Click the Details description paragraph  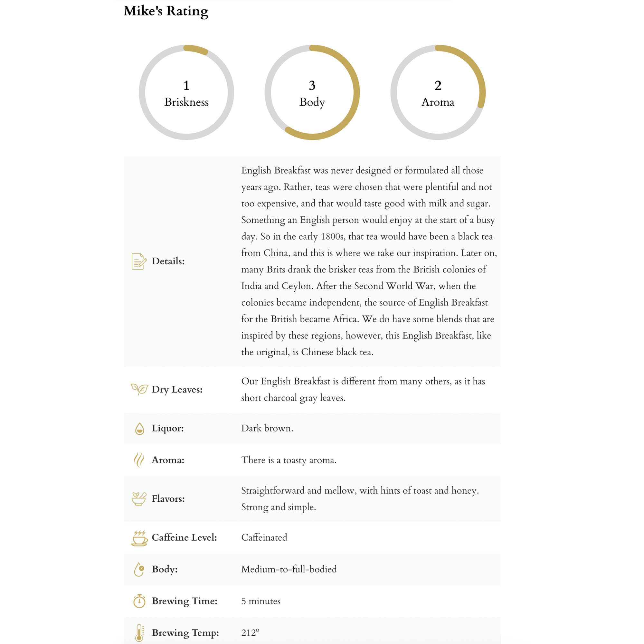point(368,261)
